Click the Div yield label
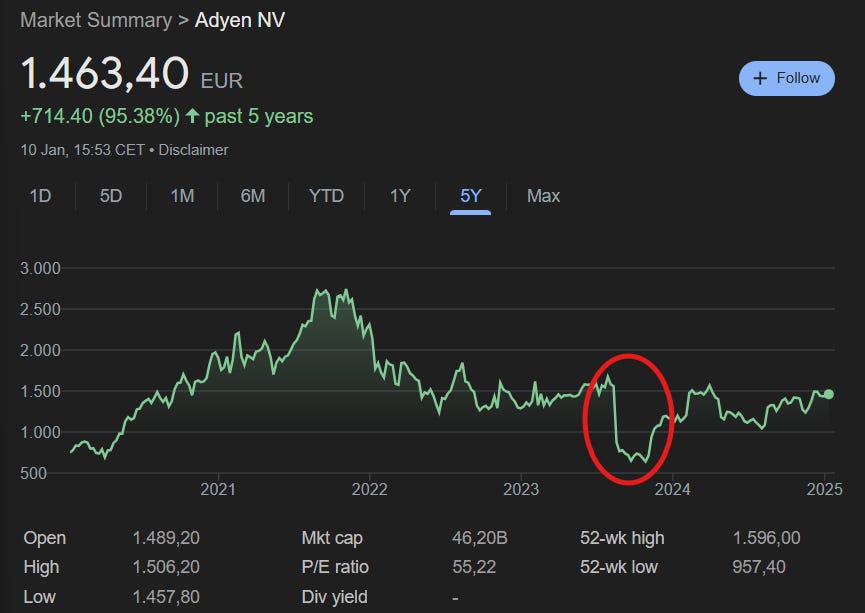This screenshot has height=613, width=865. tap(334, 597)
